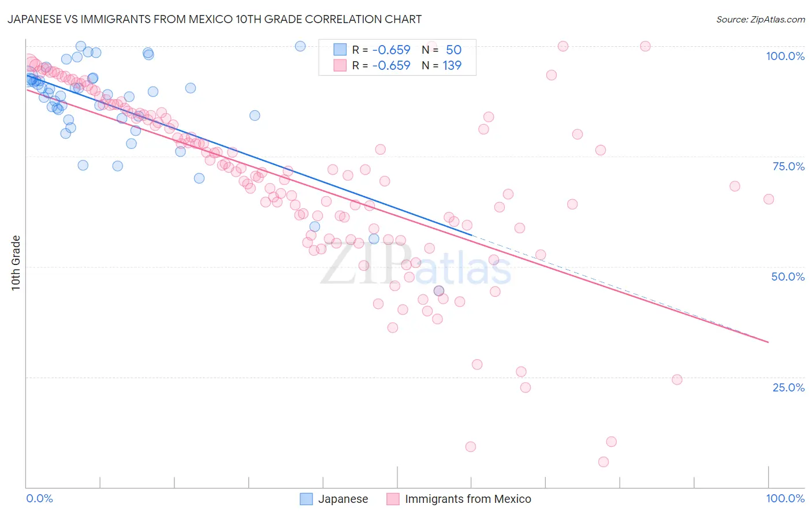Click the pink swatch in R/N stats box

(340, 65)
